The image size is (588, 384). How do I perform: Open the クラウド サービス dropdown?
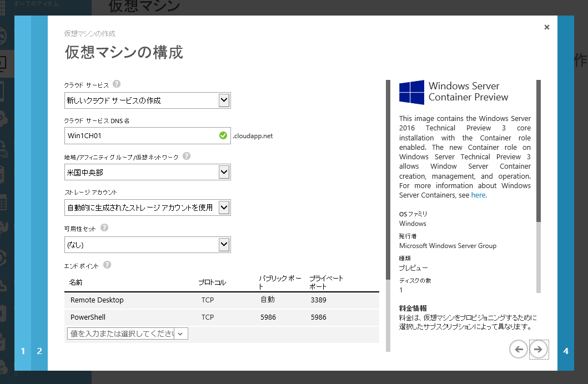[147, 100]
